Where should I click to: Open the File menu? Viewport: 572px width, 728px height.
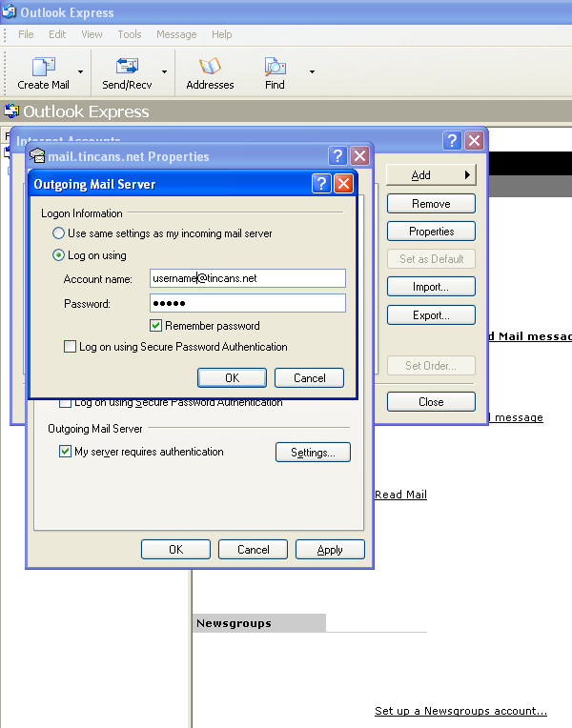pos(26,34)
